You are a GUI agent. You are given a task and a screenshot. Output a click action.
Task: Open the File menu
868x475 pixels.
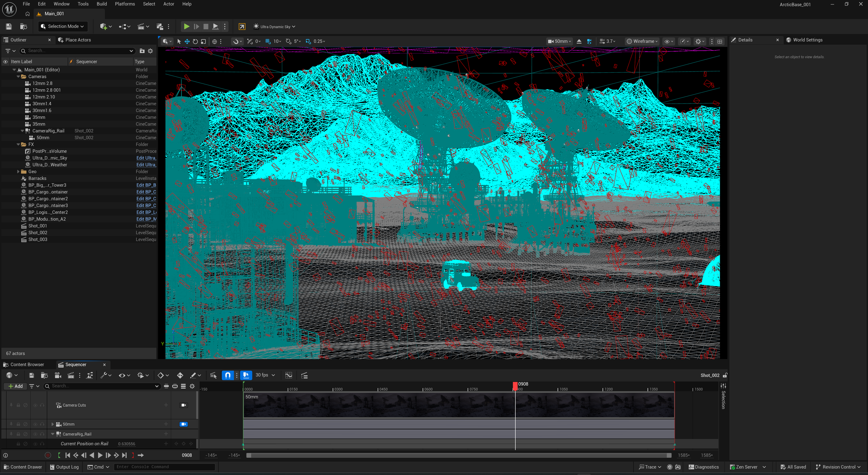(x=26, y=4)
